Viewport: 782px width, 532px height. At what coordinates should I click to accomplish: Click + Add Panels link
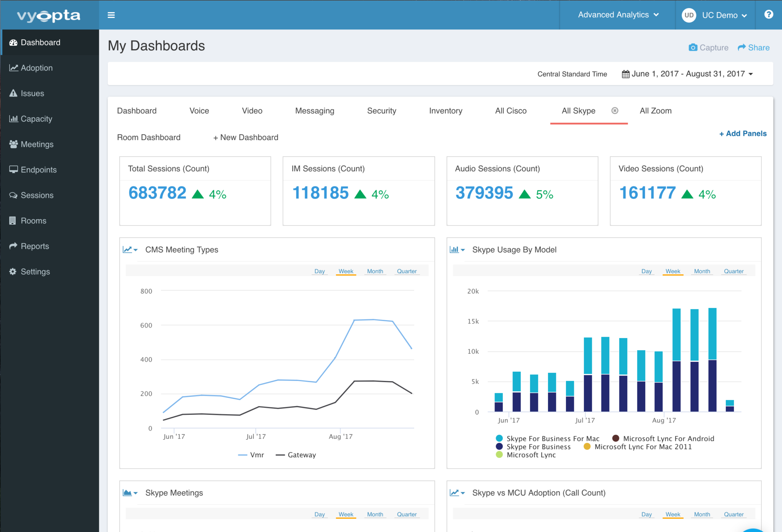pyautogui.click(x=743, y=134)
